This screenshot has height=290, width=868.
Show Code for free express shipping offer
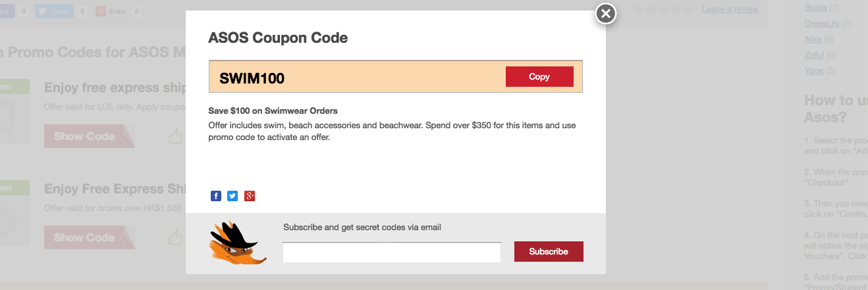tap(90, 136)
